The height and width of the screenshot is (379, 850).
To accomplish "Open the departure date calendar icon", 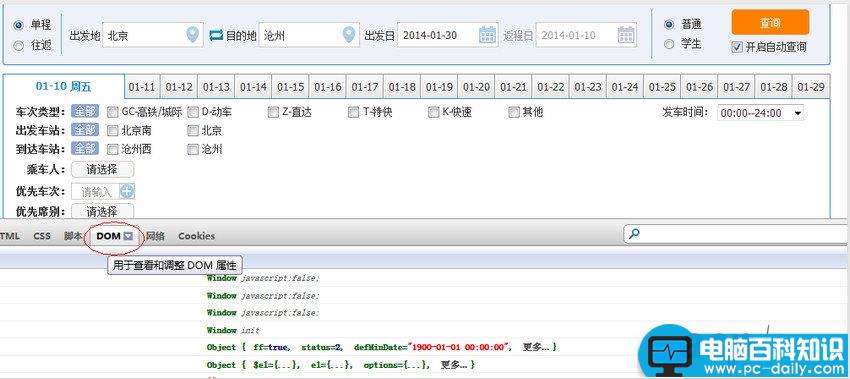I will 487,35.
